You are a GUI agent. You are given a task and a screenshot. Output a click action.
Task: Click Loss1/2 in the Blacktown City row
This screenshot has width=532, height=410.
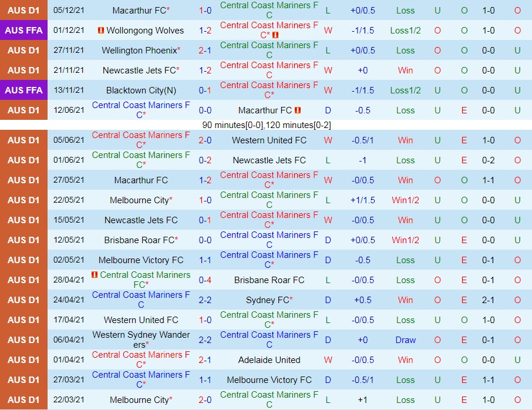[x=405, y=90]
